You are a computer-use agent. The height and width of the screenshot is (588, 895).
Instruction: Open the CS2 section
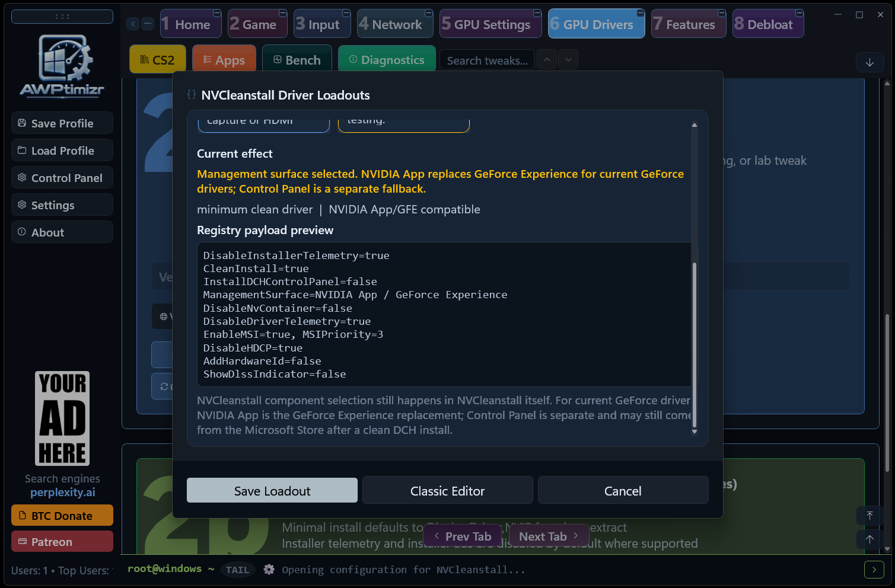158,60
